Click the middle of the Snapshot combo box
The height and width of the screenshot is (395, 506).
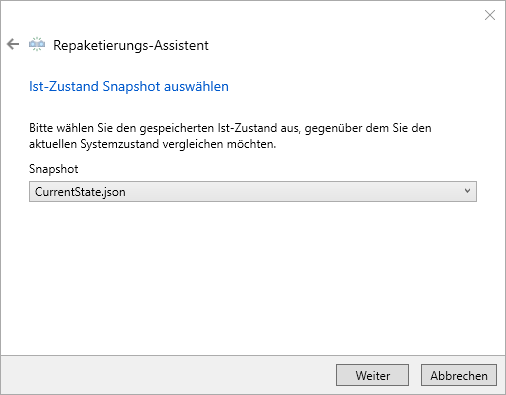pos(253,192)
